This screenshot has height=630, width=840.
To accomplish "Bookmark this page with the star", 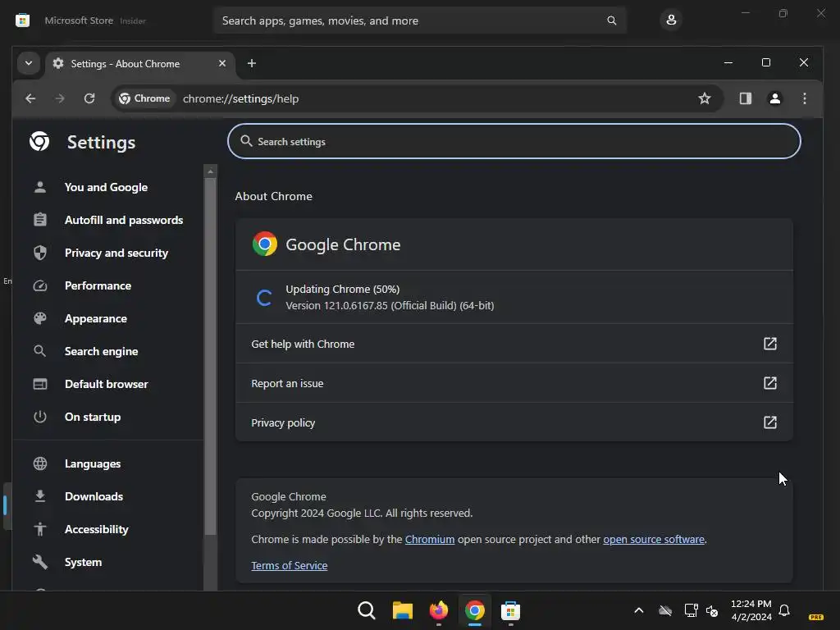I will coord(705,98).
